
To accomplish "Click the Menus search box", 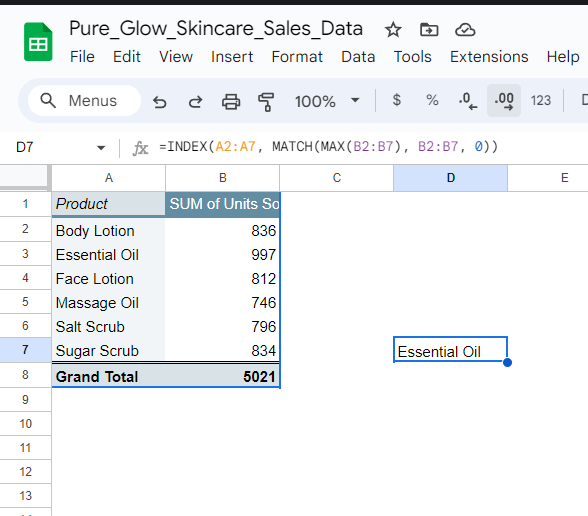I will (84, 100).
